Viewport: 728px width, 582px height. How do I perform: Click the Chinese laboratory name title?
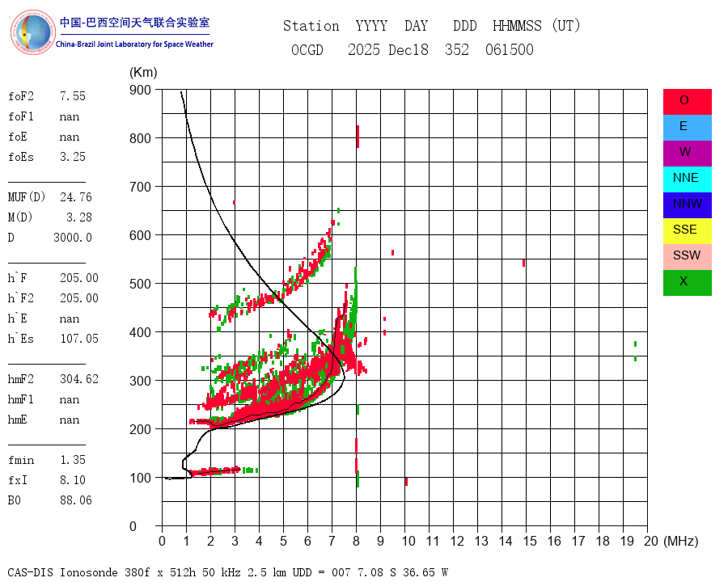click(134, 23)
